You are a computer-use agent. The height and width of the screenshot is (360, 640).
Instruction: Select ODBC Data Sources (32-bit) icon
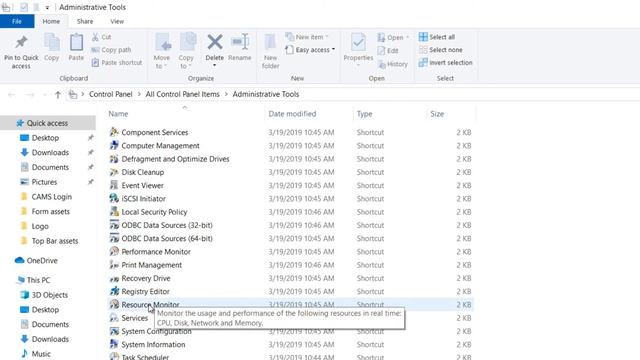coord(114,225)
